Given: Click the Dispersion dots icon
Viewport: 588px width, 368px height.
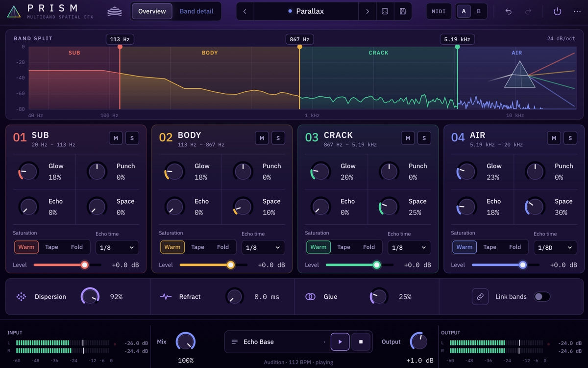Looking at the screenshot, I should coord(21,296).
